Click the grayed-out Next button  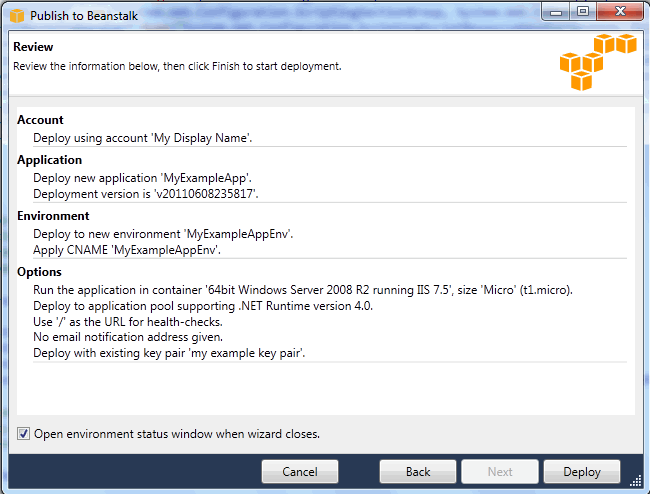(x=500, y=472)
